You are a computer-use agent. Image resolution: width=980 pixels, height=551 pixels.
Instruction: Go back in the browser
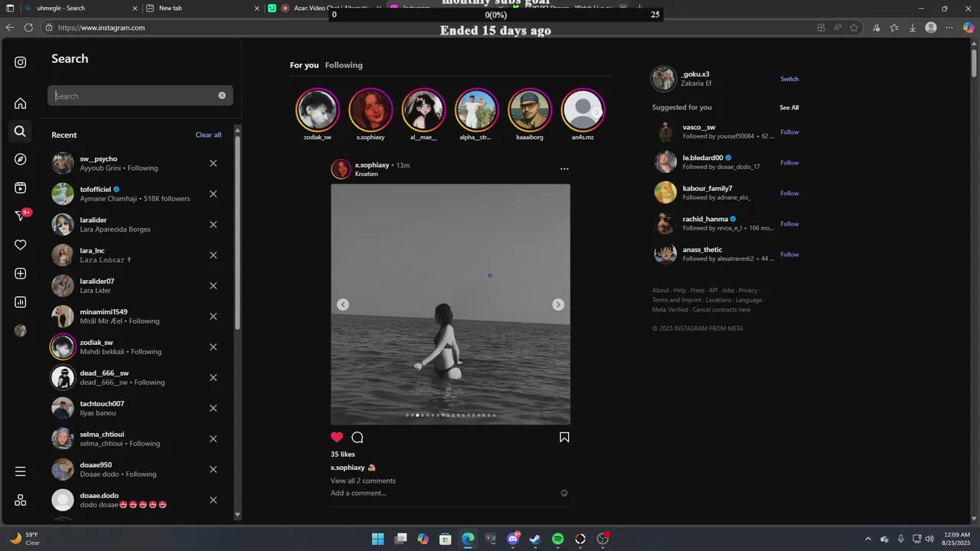click(10, 28)
